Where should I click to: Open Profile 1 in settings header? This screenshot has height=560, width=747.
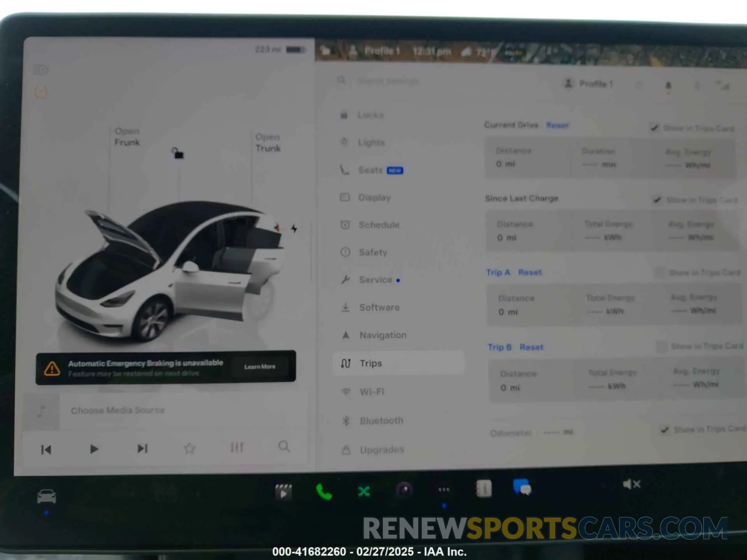[588, 84]
